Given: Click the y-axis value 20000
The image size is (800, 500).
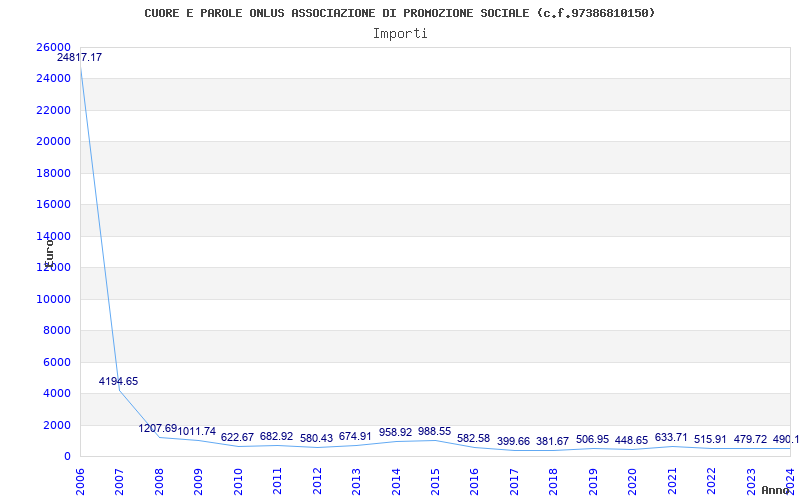Looking at the screenshot, I should coord(53,141).
